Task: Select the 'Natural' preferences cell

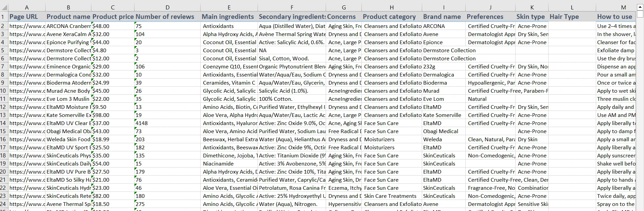Action: (490, 99)
